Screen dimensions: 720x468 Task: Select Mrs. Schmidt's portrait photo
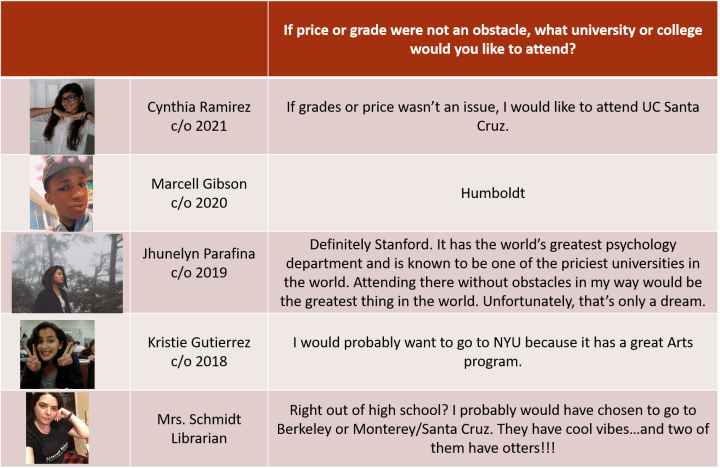click(x=57, y=428)
